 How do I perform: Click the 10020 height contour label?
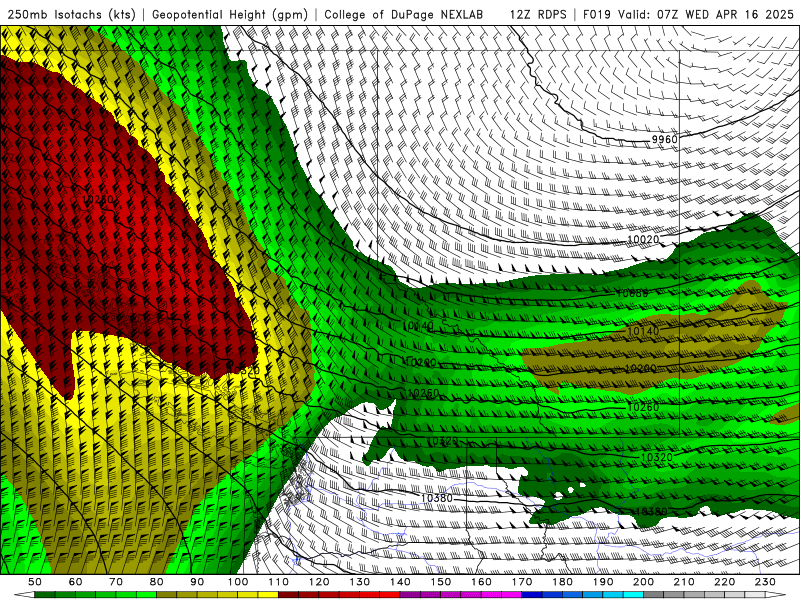(x=643, y=239)
